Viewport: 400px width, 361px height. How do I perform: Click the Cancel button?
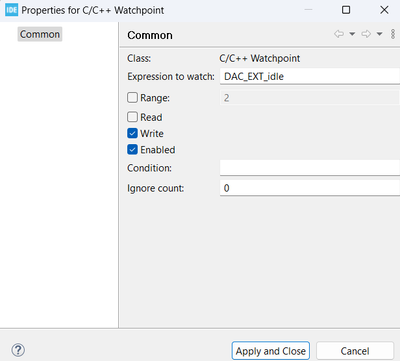pyautogui.click(x=355, y=351)
